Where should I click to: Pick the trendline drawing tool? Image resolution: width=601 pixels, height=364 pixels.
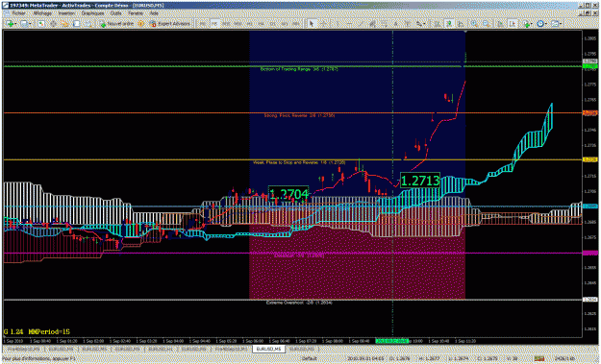tap(361, 24)
